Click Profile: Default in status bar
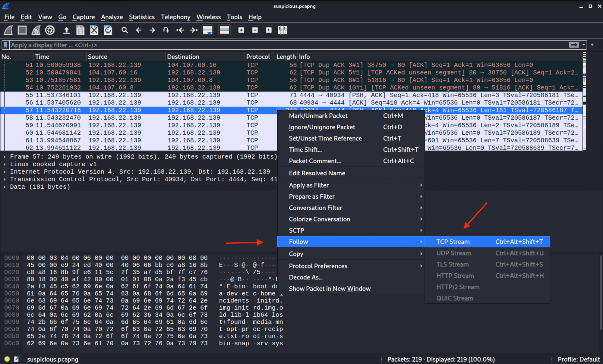Viewport: 603px width, 364px height. click(579, 359)
